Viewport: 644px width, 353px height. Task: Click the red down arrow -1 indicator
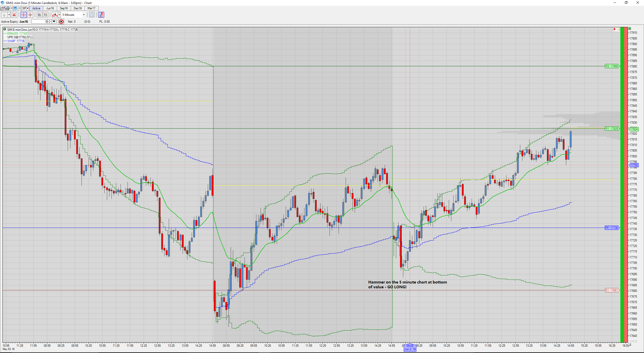(616, 29)
